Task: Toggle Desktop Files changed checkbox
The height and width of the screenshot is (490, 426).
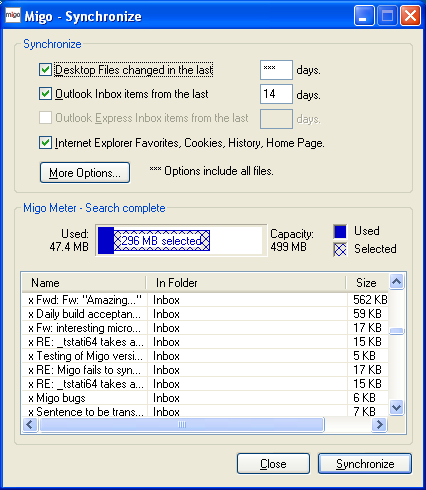Action: pyautogui.click(x=45, y=70)
